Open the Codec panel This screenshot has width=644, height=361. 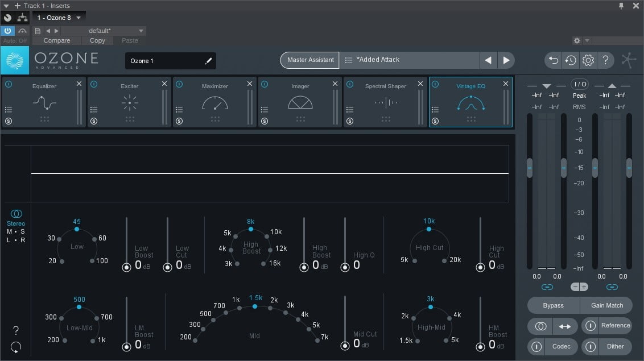pyautogui.click(x=561, y=346)
